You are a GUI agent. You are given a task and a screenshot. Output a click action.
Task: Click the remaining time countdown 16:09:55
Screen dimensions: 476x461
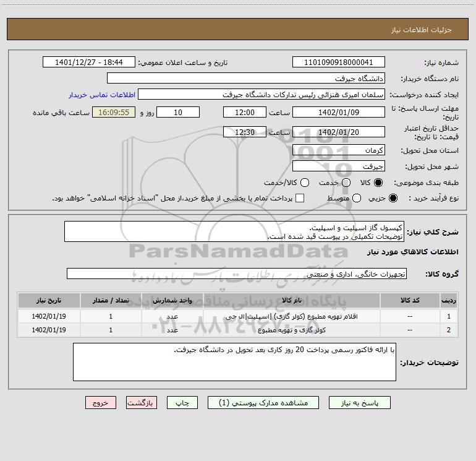(x=114, y=112)
